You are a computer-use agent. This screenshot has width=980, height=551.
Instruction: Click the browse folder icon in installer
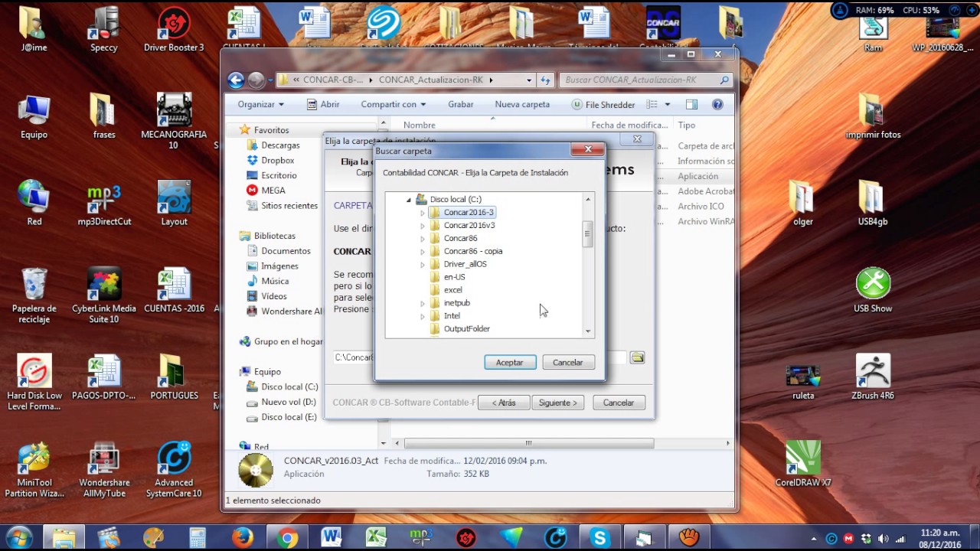[x=637, y=357]
